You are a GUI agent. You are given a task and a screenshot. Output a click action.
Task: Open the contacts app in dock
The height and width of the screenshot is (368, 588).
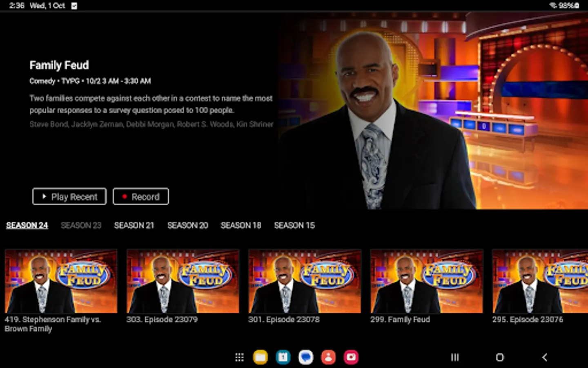pos(328,357)
